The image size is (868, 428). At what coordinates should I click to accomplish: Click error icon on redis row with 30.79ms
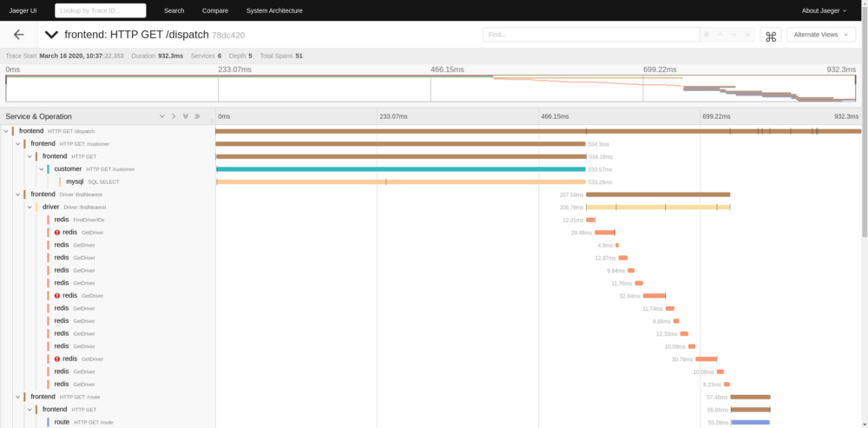pyautogui.click(x=57, y=359)
